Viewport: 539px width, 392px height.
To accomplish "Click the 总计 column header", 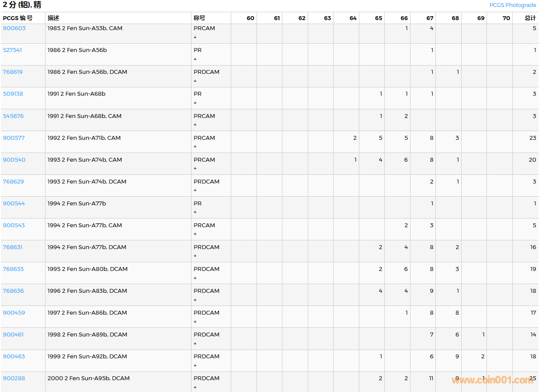I will tap(530, 18).
